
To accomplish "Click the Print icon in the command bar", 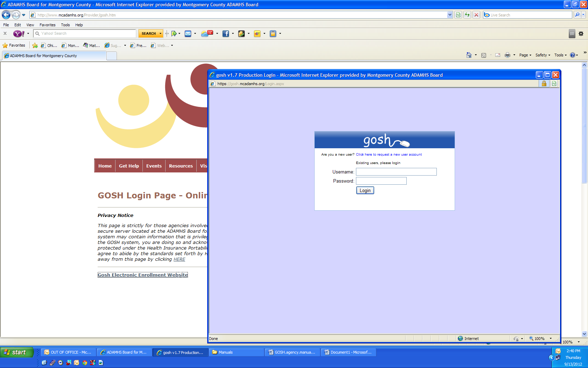I will 507,55.
